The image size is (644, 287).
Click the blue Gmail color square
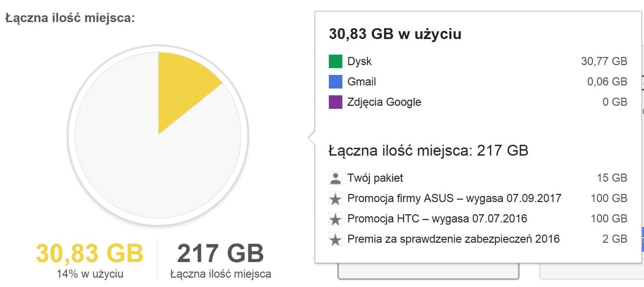[335, 82]
